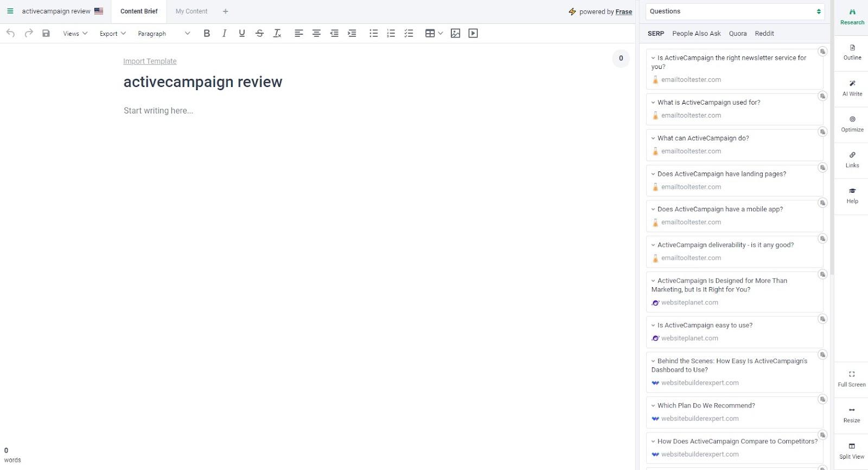Expand 'Which Plan Do We Recommend?' question
Image resolution: width=868 pixels, height=470 pixels.
point(653,406)
